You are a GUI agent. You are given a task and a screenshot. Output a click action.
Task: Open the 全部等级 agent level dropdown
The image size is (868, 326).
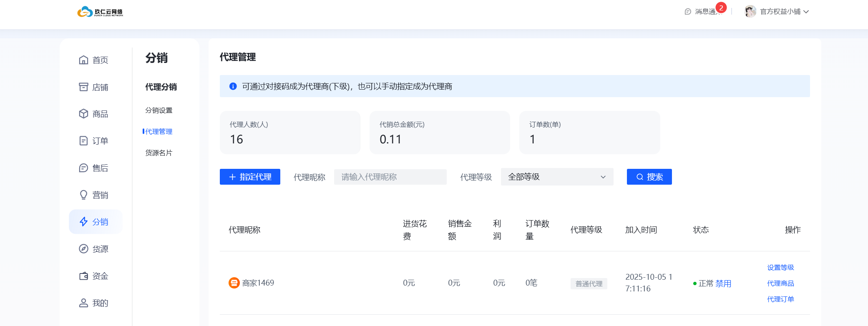[x=557, y=177]
